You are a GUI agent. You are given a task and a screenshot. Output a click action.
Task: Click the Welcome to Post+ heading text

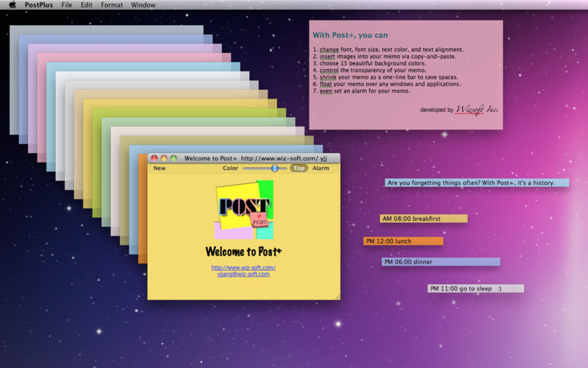pyautogui.click(x=243, y=251)
